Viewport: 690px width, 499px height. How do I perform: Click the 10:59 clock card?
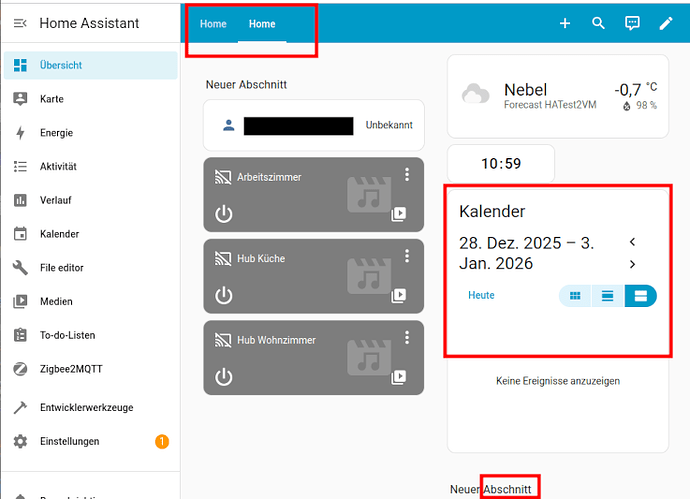click(501, 163)
